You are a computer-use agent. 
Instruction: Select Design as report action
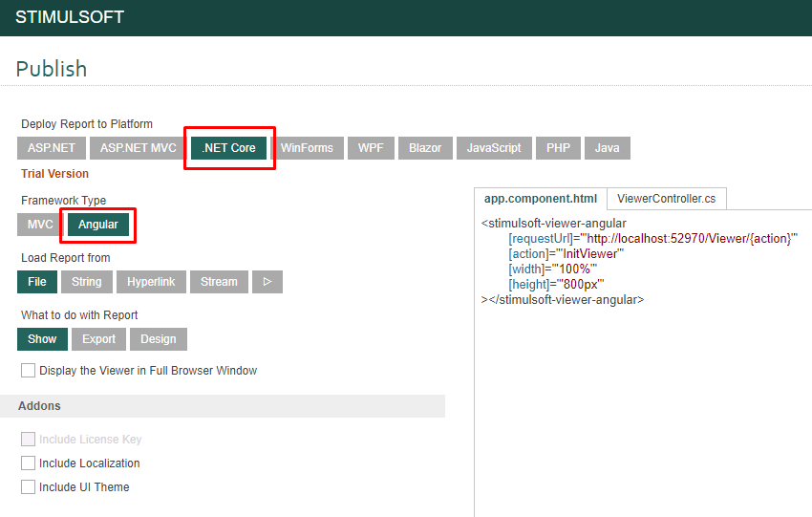pyautogui.click(x=159, y=339)
